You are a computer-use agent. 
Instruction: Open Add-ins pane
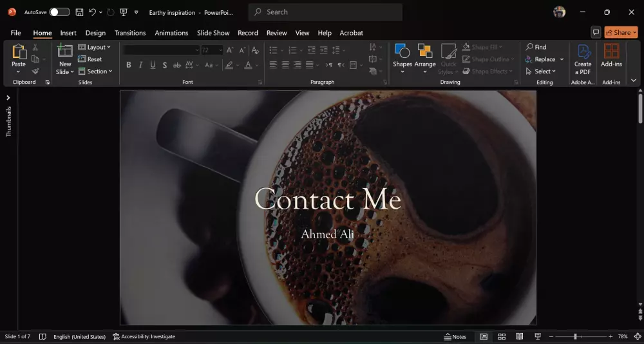click(x=612, y=55)
